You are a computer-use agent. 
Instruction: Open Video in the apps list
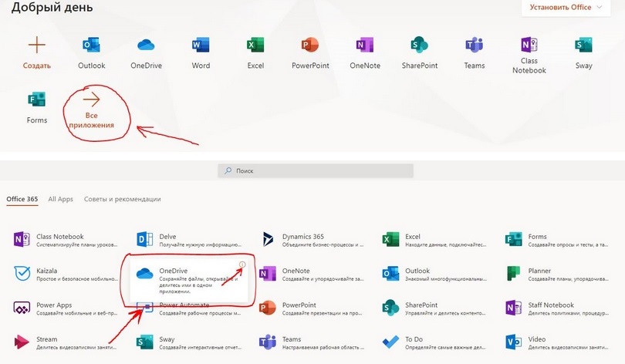coord(557,342)
